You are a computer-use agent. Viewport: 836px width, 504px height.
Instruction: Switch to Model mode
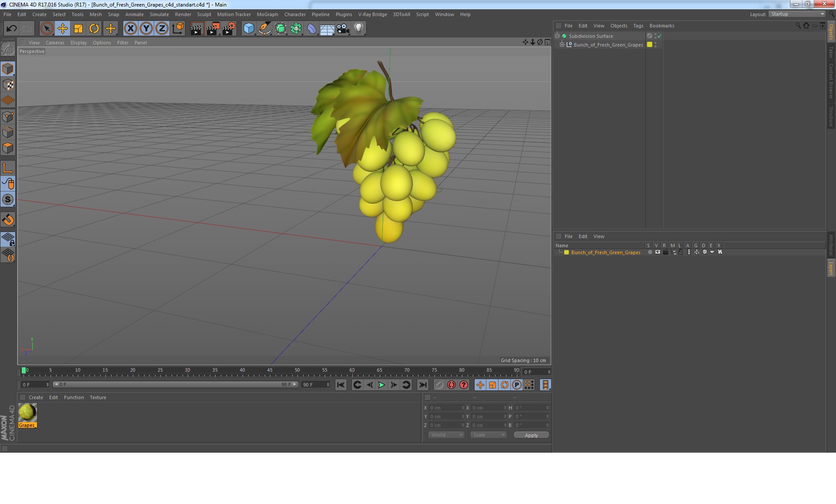(8, 69)
